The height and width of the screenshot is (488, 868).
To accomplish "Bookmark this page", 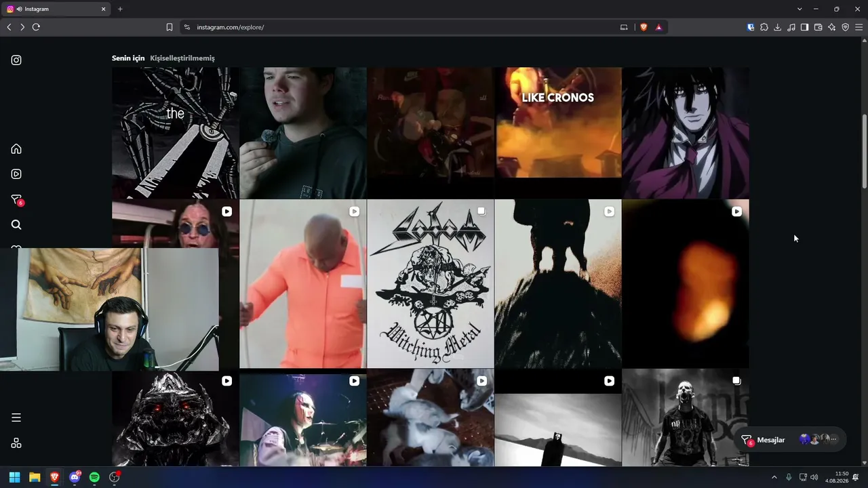I will pyautogui.click(x=170, y=27).
